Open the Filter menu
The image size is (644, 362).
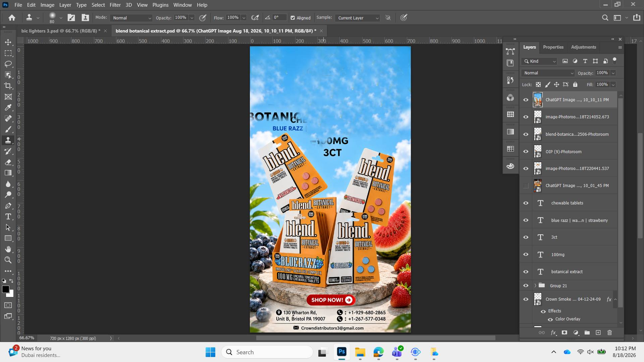click(x=115, y=5)
